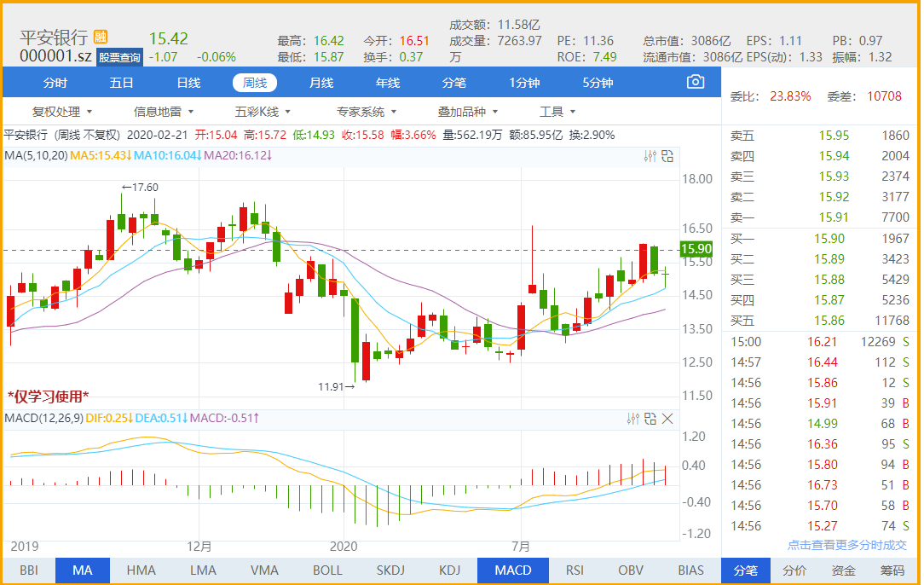Click the DEA:0.51 legend value

[x=161, y=418]
